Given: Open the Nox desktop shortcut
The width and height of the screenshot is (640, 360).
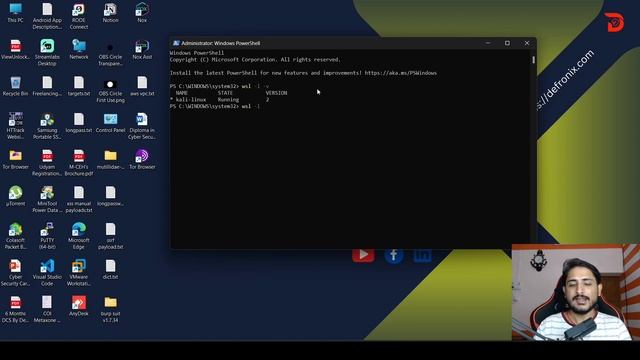Looking at the screenshot, I should pos(142,12).
